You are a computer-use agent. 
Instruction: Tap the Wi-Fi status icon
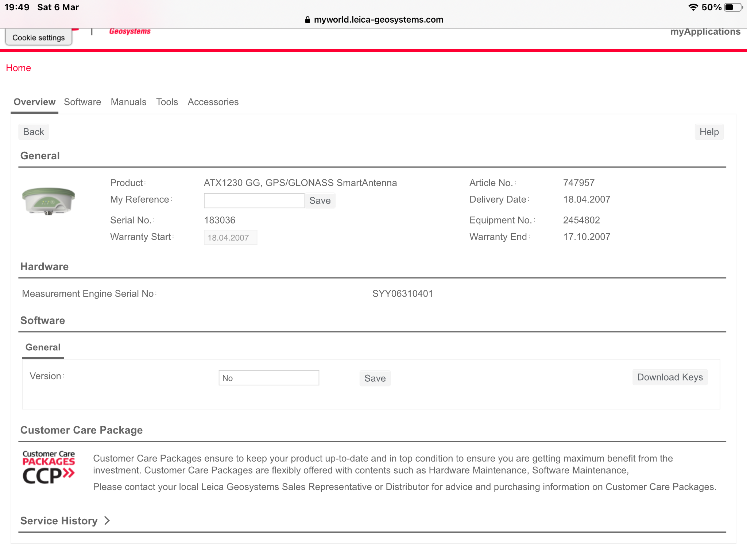tap(693, 7)
